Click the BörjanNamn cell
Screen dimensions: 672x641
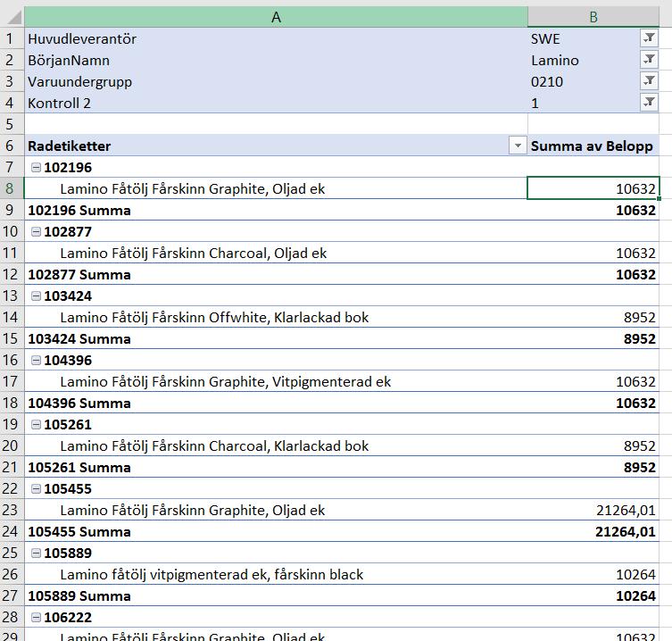click(x=276, y=60)
